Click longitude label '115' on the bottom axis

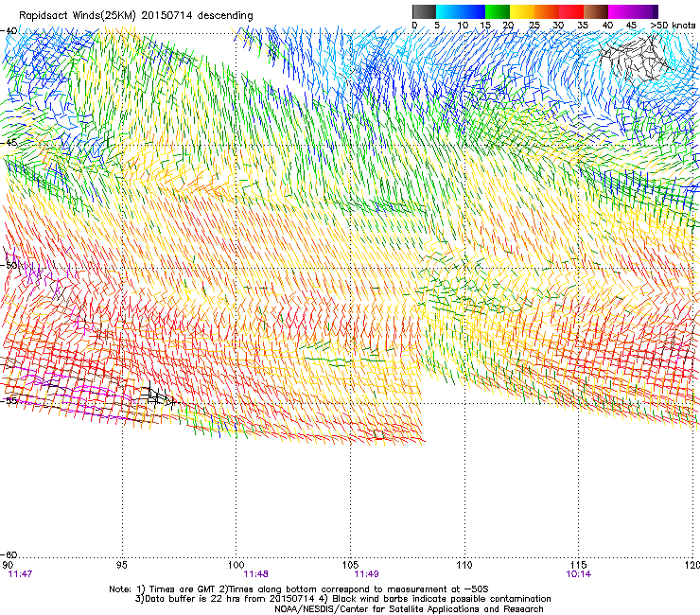pyautogui.click(x=579, y=565)
